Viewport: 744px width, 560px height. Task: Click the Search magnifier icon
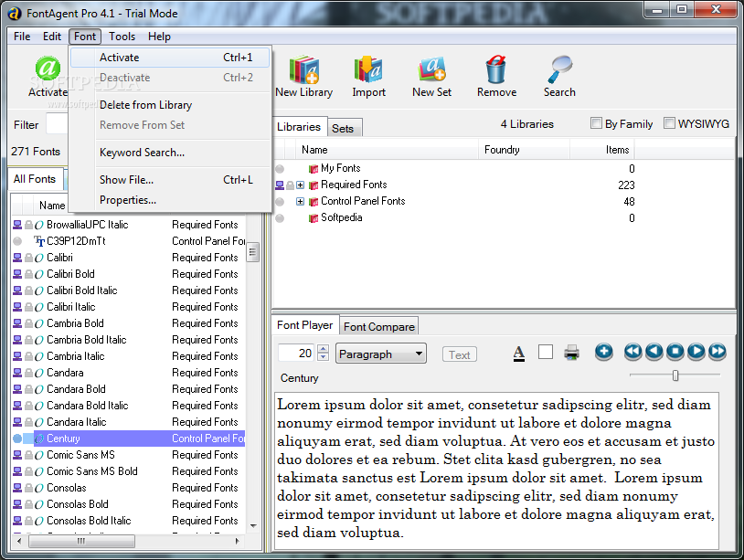tap(560, 69)
